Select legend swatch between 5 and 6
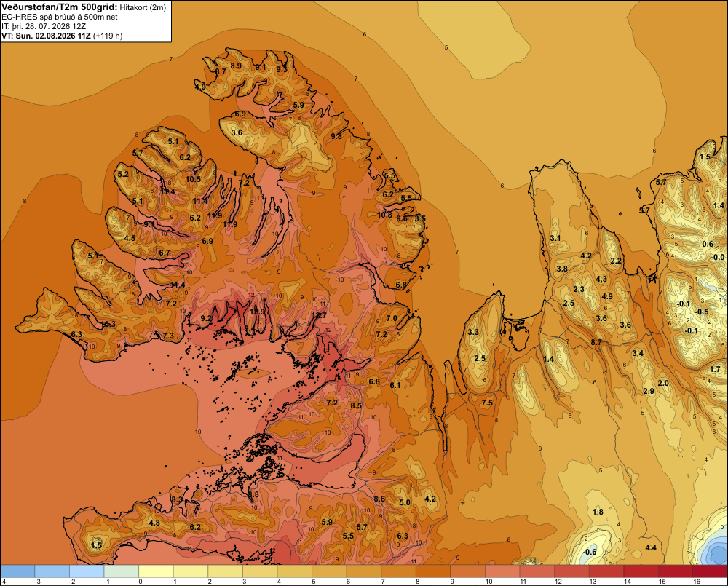Image resolution: width=728 pixels, height=586 pixels. (329, 571)
